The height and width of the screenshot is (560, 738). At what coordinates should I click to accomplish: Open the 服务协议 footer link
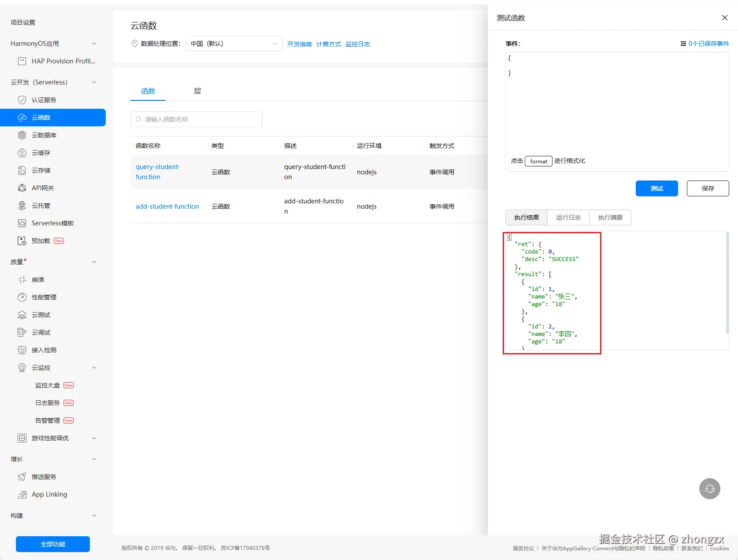(523, 548)
